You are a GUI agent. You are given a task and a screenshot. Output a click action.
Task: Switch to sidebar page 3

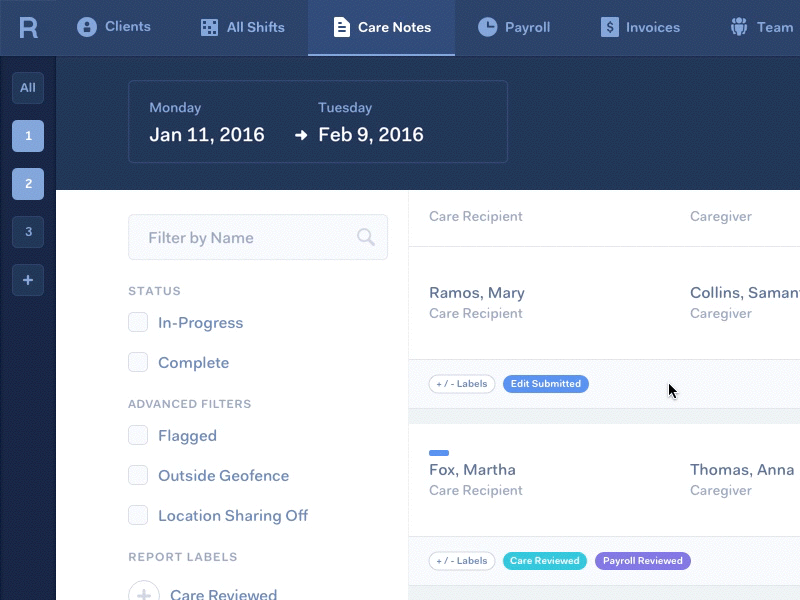pos(28,232)
